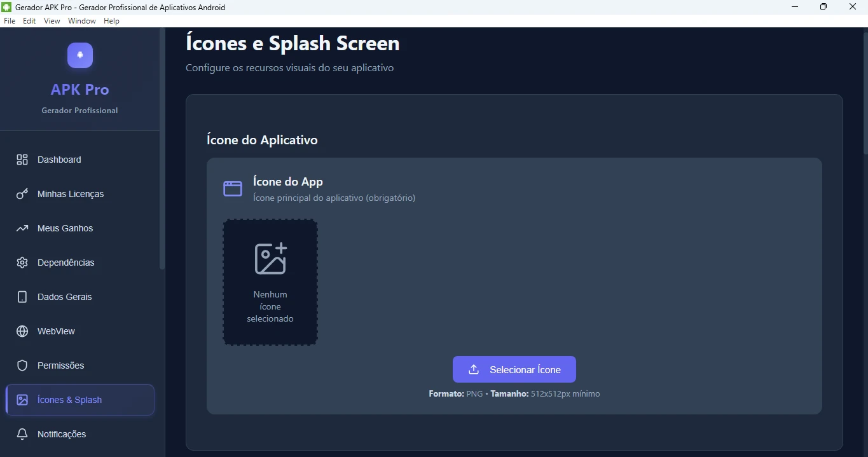This screenshot has width=868, height=457.
Task: Open the File menu
Action: tap(10, 21)
